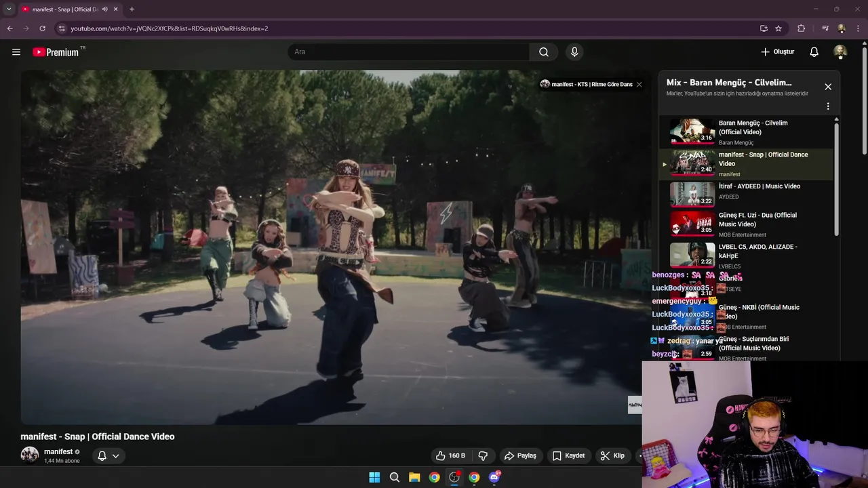Viewport: 868px width, 488px height.
Task: Play Baran Mengüç - Cilvelim from the playlist
Action: coord(746,132)
